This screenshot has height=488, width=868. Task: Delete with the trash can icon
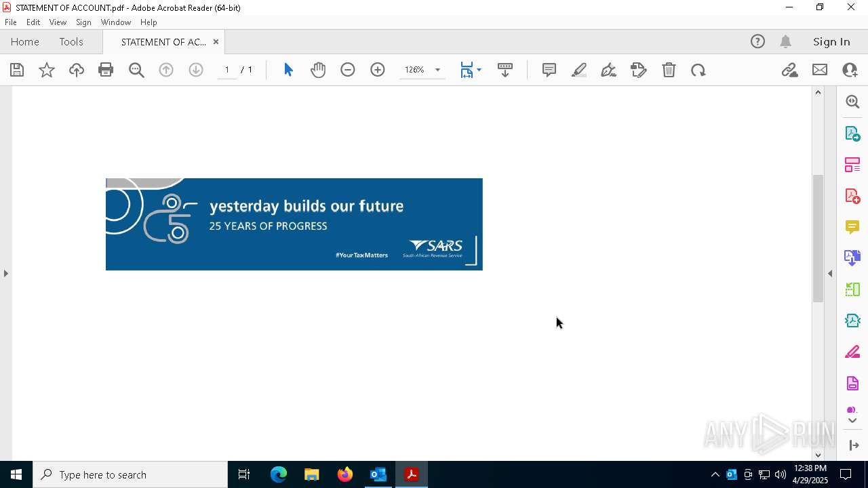click(669, 70)
